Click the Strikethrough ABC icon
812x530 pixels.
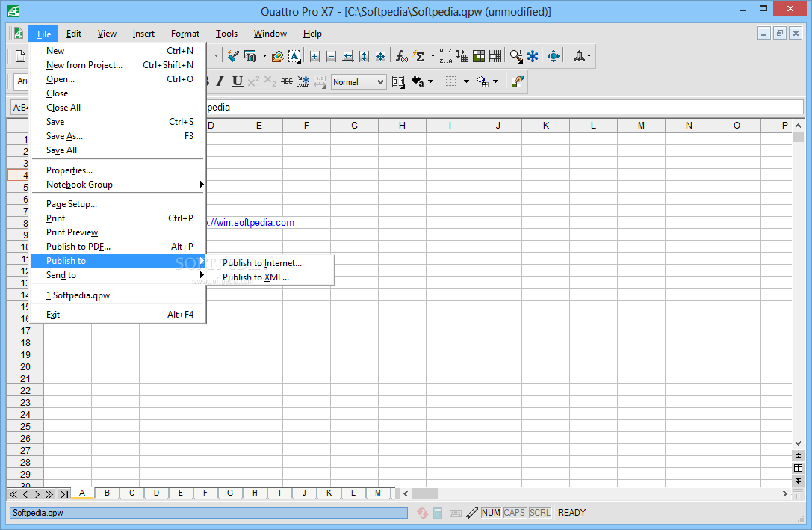coord(286,81)
